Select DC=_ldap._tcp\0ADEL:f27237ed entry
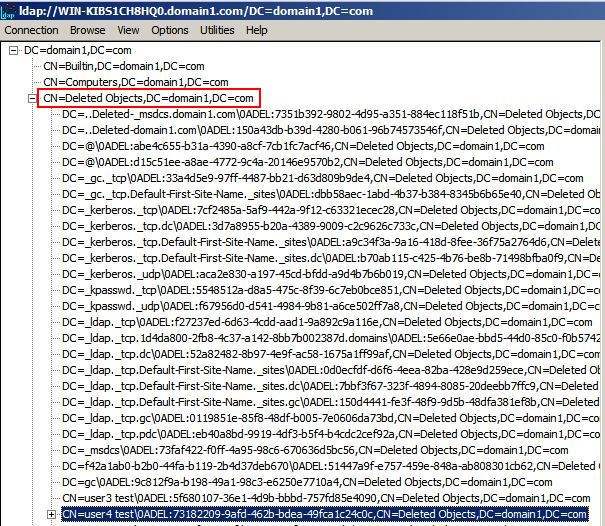 point(327,322)
